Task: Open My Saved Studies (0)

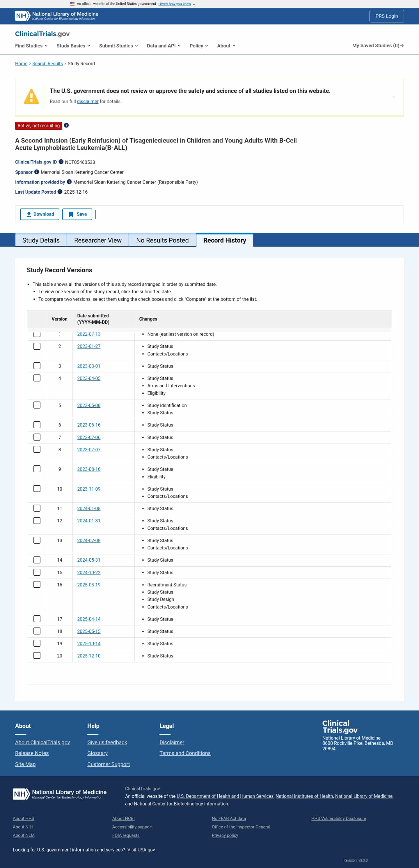Action: (x=378, y=45)
